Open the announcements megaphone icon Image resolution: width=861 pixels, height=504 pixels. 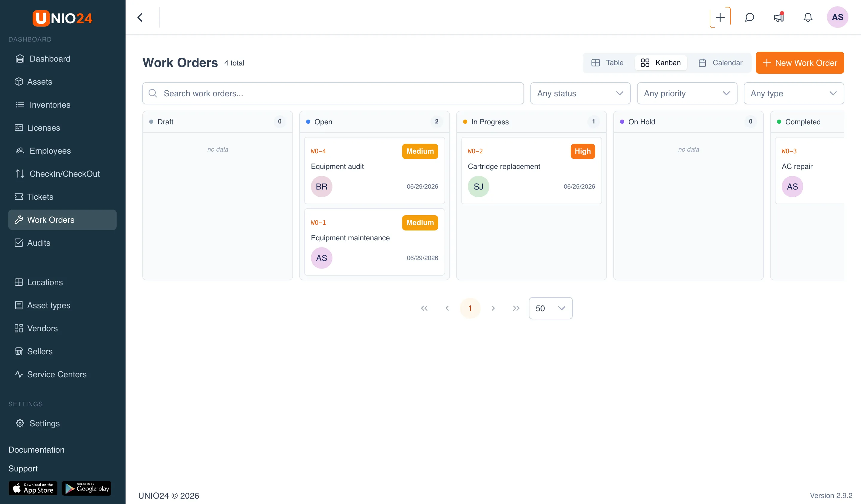(x=779, y=17)
